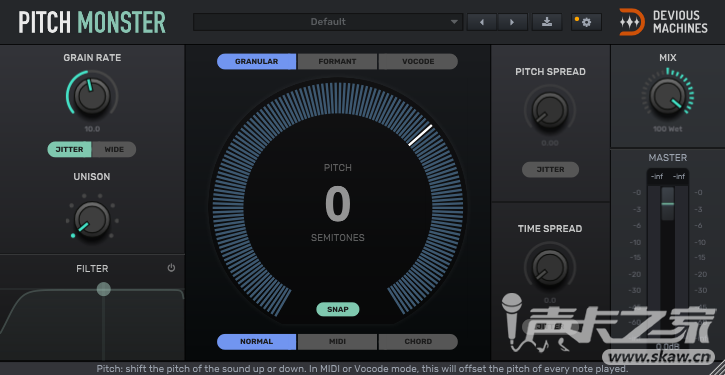Viewport: 725px width, 375px height.
Task: Select the Chord pitch mode
Action: coord(418,342)
